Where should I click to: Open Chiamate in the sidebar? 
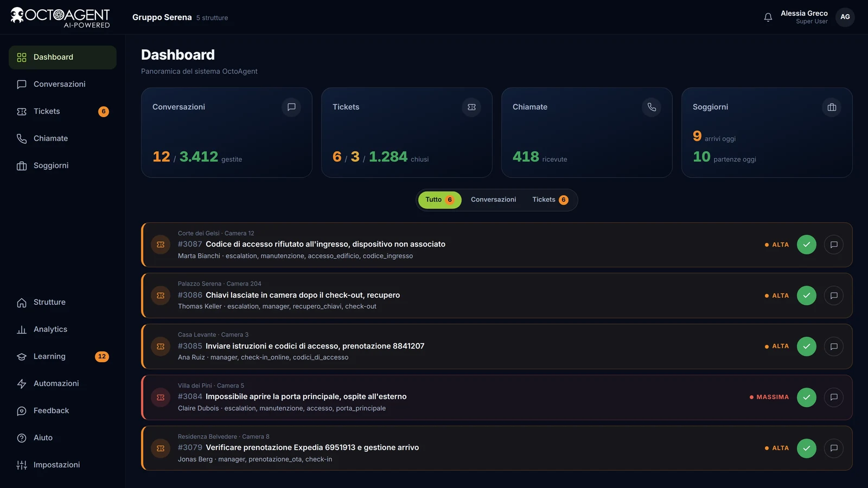click(62, 139)
